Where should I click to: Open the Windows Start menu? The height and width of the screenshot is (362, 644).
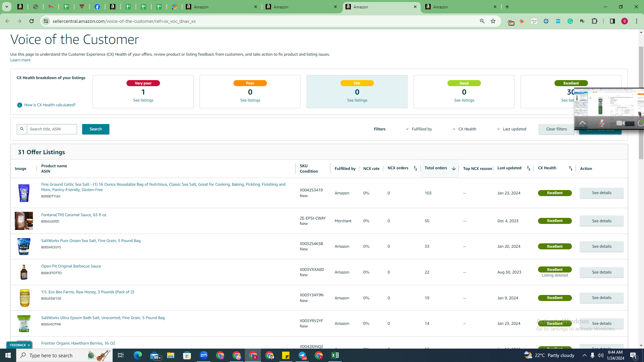pos(8,355)
